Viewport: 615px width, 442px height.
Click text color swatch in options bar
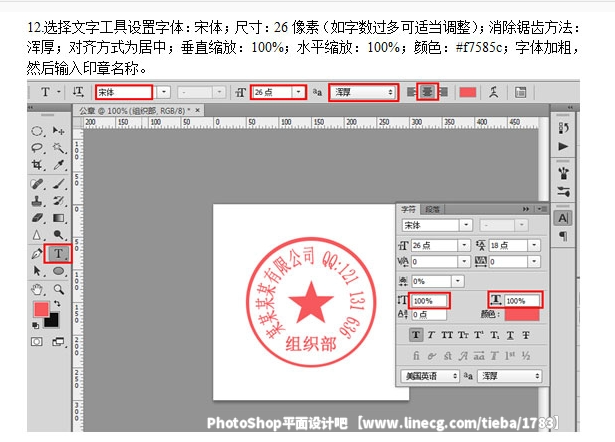468,92
